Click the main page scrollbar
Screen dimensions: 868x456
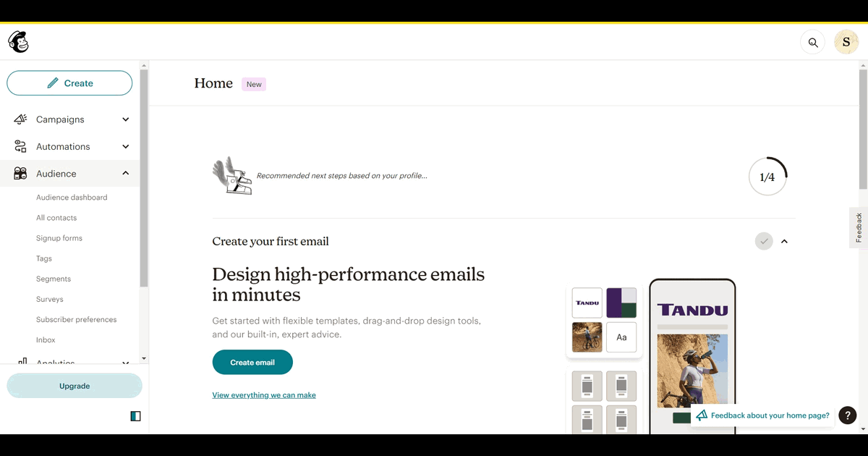[863, 130]
